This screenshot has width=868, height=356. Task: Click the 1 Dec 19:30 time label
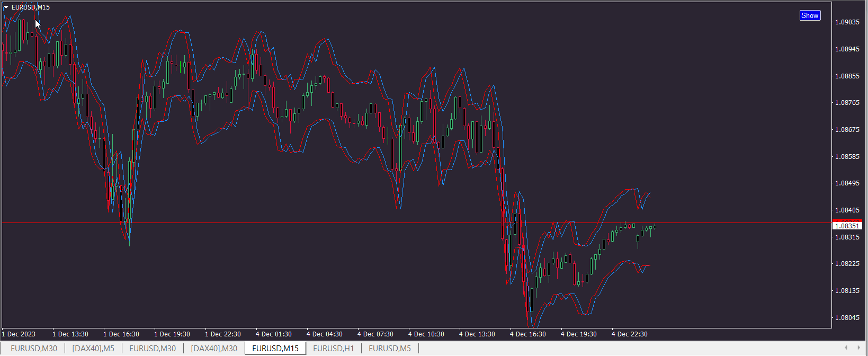click(172, 334)
